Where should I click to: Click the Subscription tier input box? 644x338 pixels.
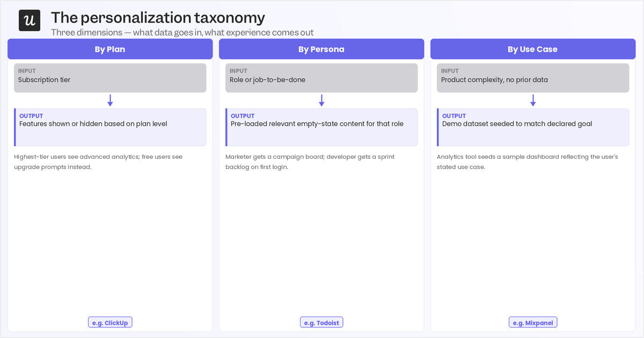click(110, 78)
